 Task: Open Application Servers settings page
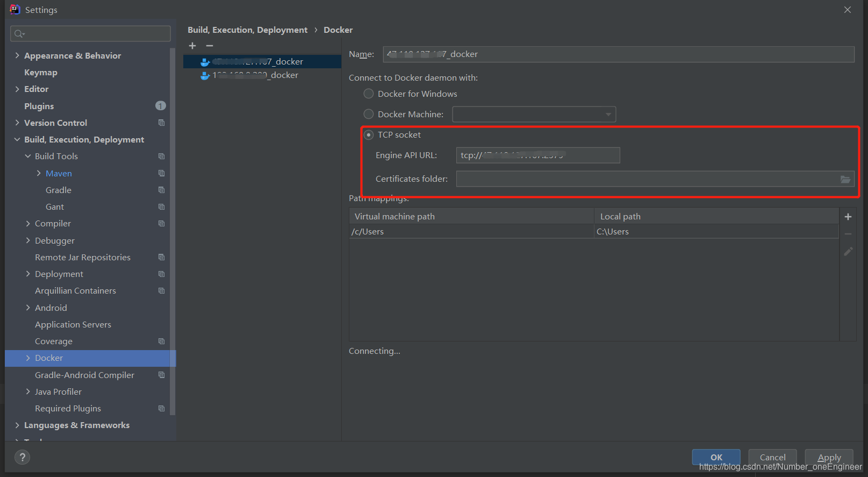tap(73, 324)
